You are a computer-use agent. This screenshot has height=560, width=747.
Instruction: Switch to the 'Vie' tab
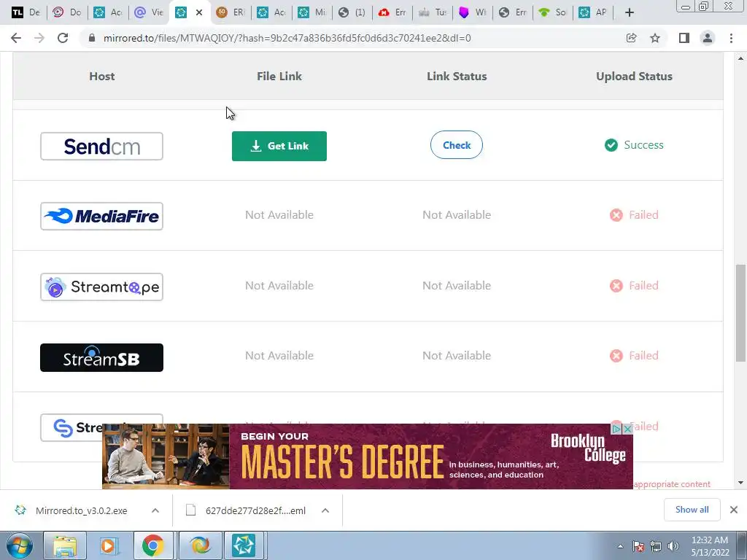[149, 13]
